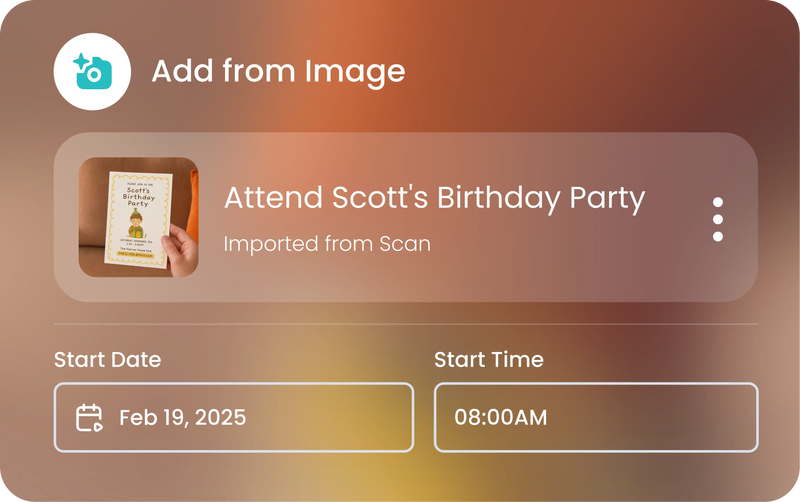The image size is (800, 502).
Task: Click the camera sparkle Add from Image icon
Action: (x=92, y=71)
